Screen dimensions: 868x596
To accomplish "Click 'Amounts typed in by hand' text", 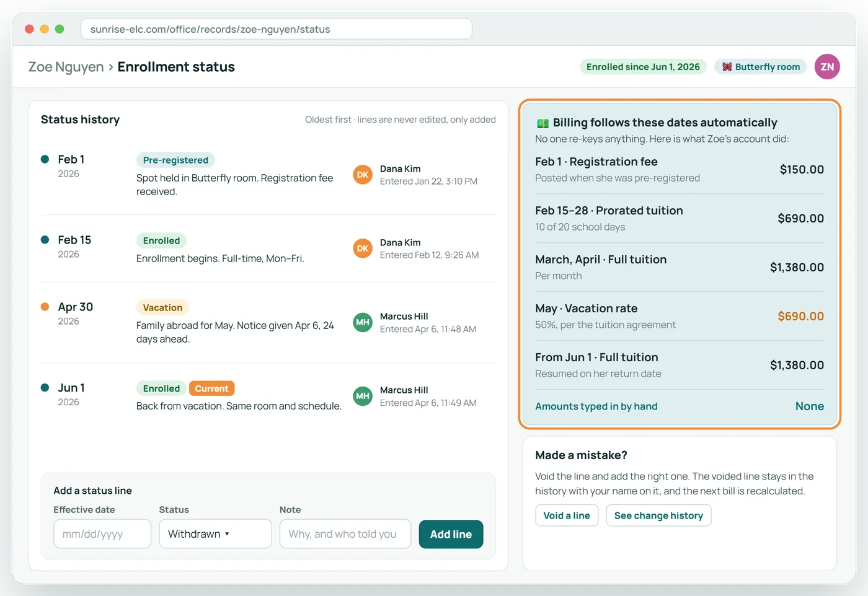I will (x=596, y=406).
